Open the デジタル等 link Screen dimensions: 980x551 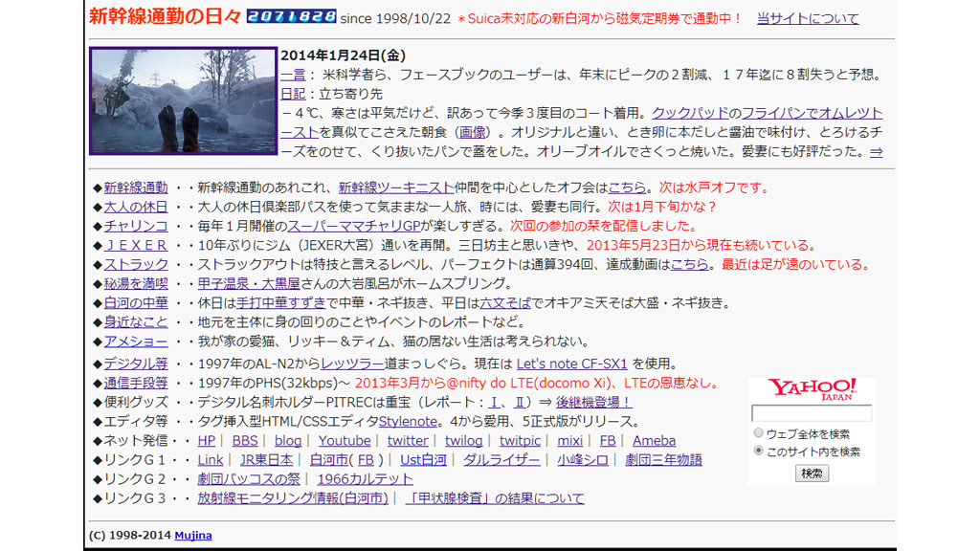pyautogui.click(x=136, y=364)
